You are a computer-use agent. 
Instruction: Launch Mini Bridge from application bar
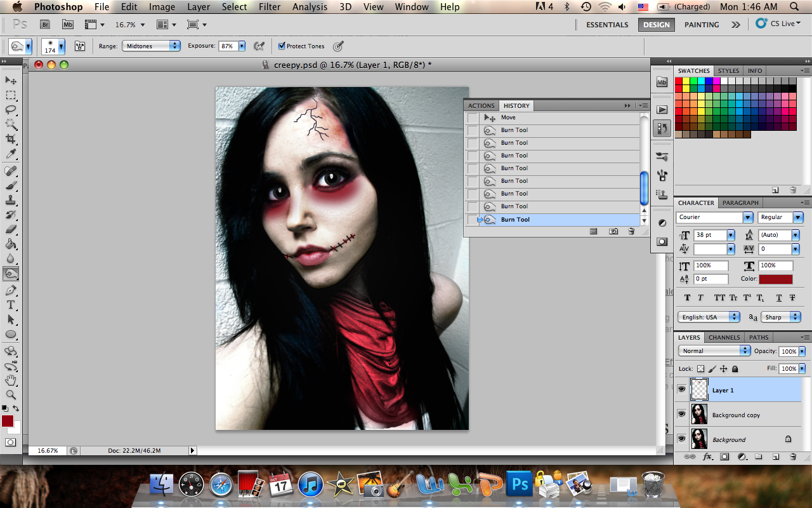(68, 25)
